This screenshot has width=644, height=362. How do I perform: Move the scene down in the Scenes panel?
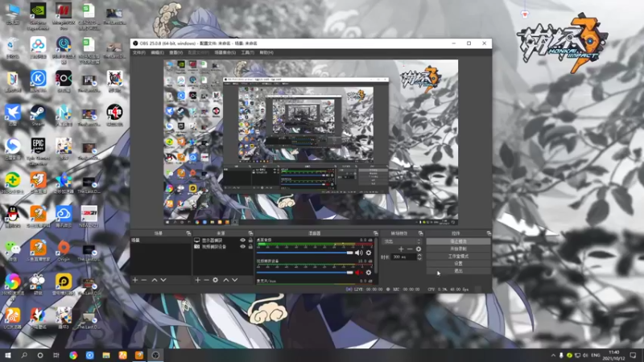[163, 280]
